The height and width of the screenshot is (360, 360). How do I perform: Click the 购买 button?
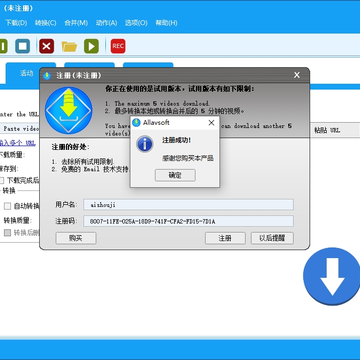click(x=76, y=238)
